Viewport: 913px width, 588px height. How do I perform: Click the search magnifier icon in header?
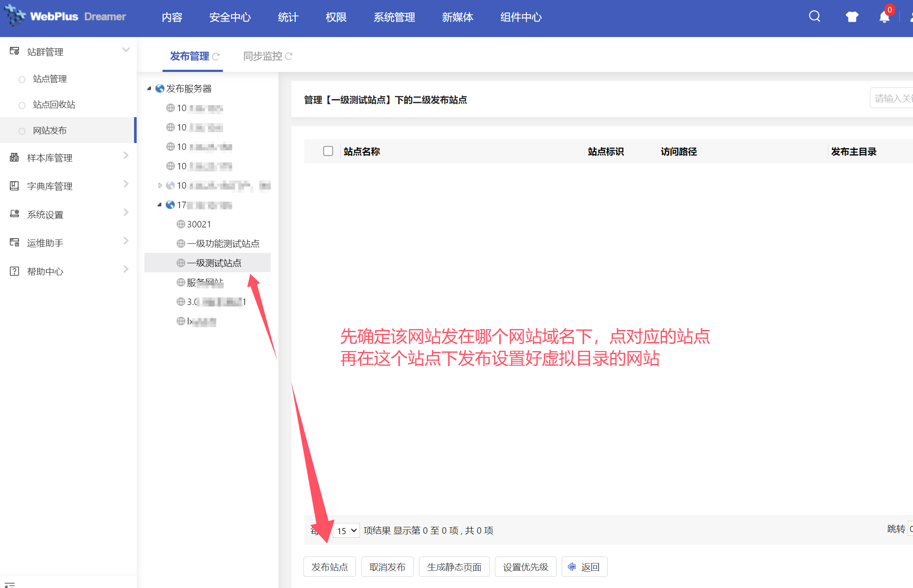[x=814, y=16]
